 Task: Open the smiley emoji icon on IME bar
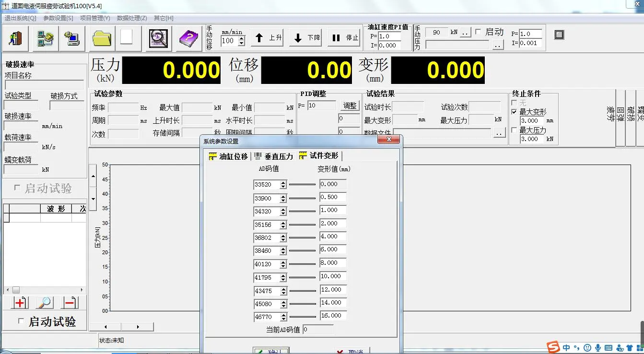coord(587,348)
